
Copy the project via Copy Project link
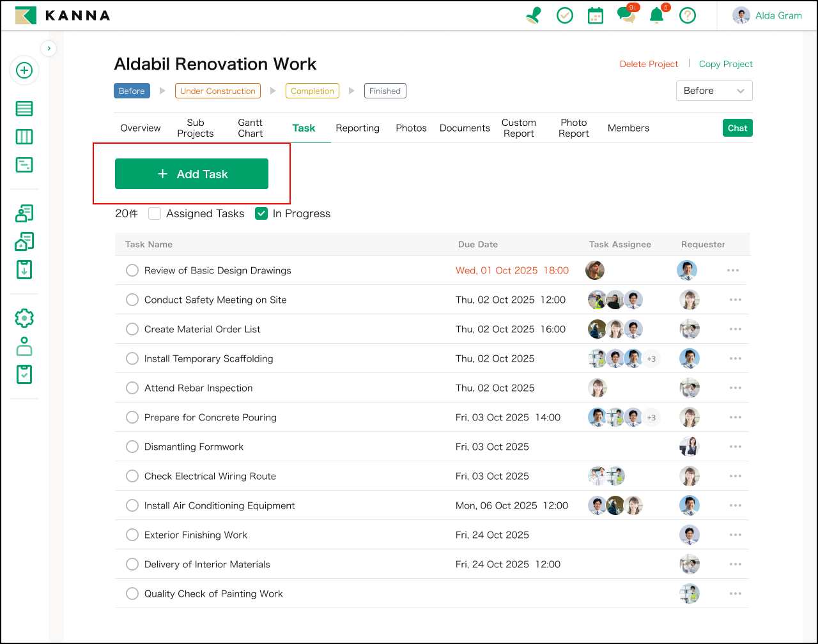725,64
